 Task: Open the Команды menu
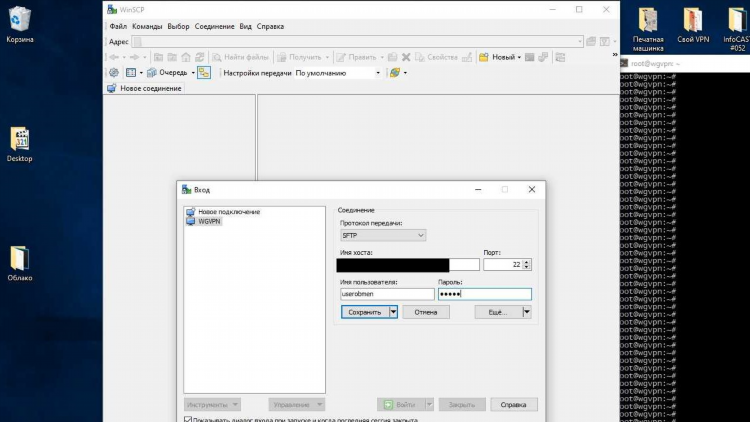click(x=147, y=26)
